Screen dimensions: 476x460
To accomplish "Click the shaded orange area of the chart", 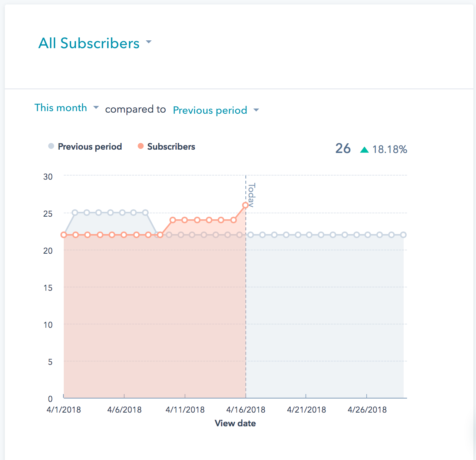I will (148, 315).
